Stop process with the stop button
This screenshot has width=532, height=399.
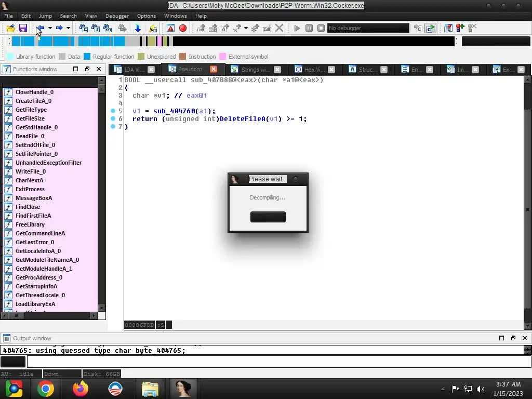[321, 28]
